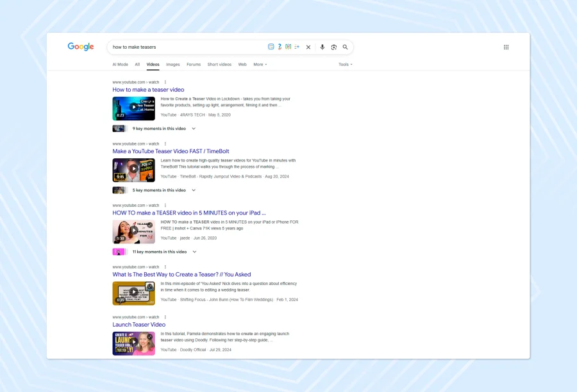Viewport: 577px width, 392px height.
Task: Open options menu for Launch Teaser Video result
Action: tap(165, 317)
